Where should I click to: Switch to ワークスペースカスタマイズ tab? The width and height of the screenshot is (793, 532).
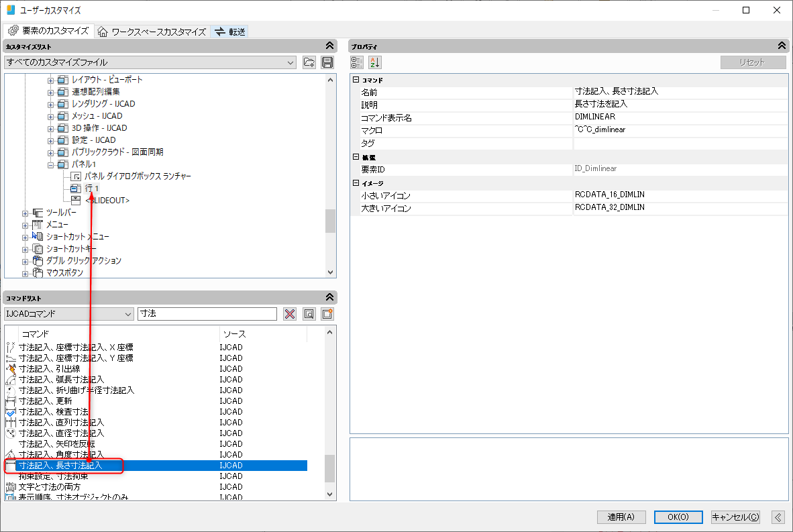pyautogui.click(x=152, y=32)
